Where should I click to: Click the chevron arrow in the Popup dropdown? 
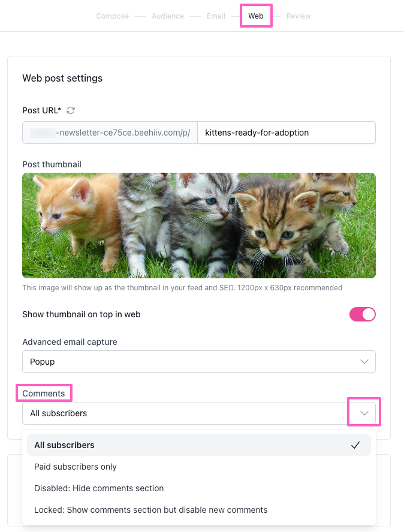click(364, 362)
